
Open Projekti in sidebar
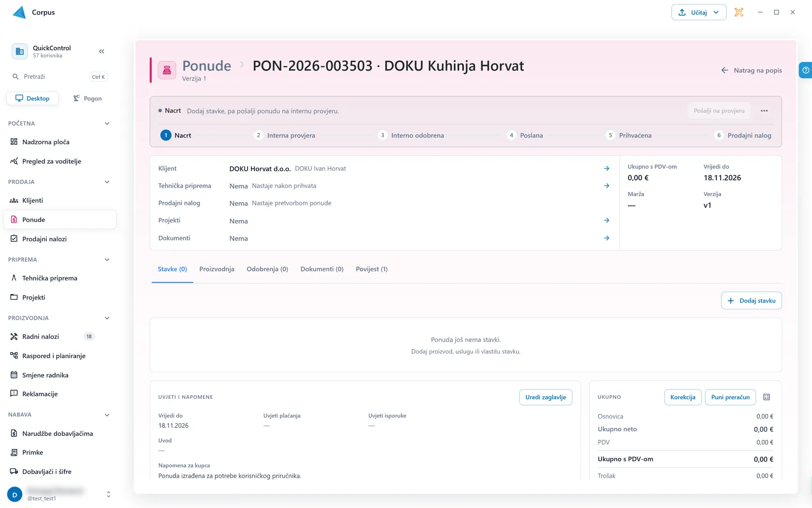tap(60, 297)
